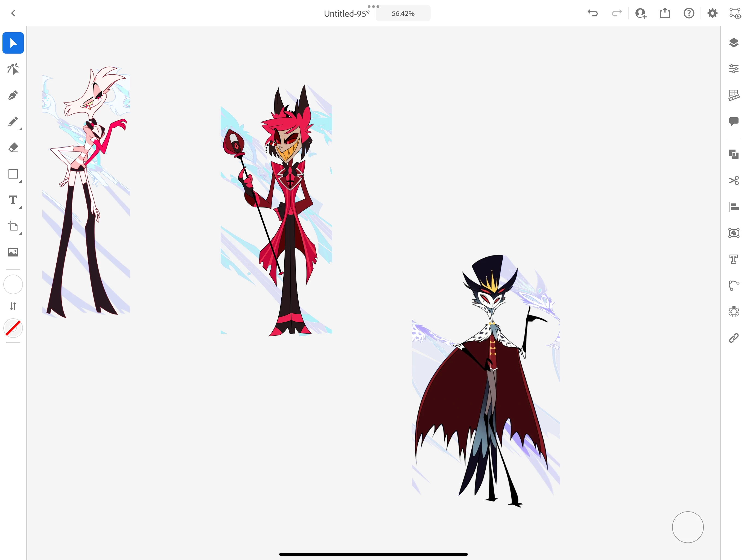Image resolution: width=747 pixels, height=560 pixels.
Task: Open the Comments panel
Action: [x=734, y=122]
